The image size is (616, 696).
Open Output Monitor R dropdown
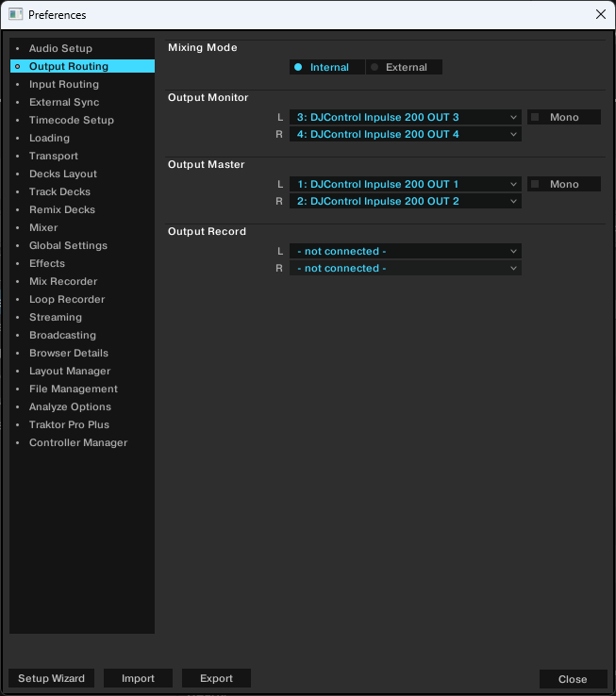405,134
